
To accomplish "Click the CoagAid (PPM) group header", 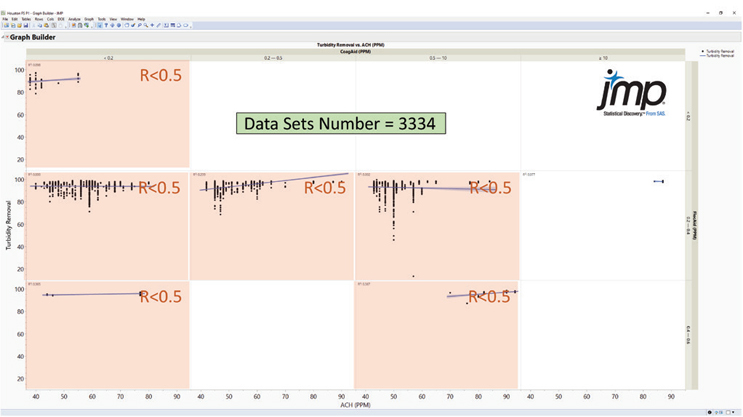I will [x=357, y=52].
